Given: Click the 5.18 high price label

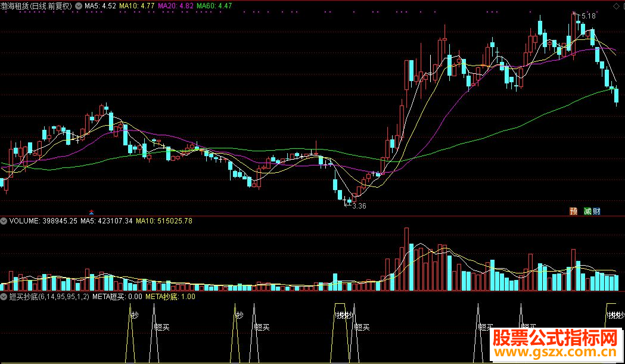Looking at the screenshot, I should pos(588,16).
